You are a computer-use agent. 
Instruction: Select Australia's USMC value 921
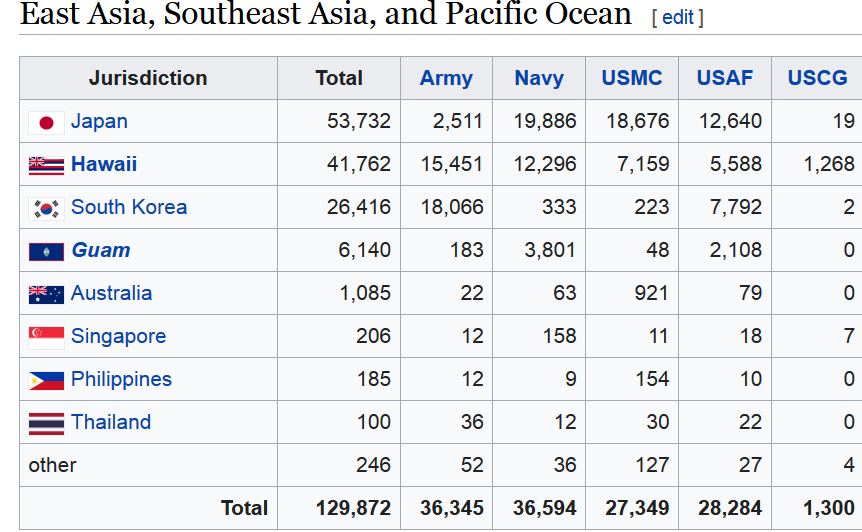coord(651,293)
